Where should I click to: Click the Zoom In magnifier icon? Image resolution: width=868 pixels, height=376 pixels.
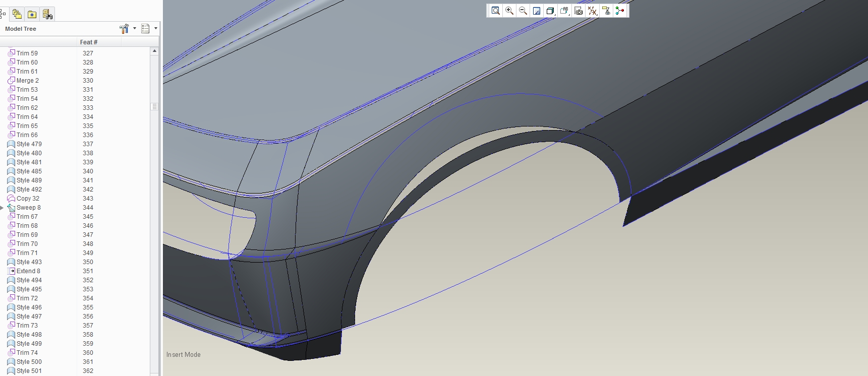tap(509, 11)
